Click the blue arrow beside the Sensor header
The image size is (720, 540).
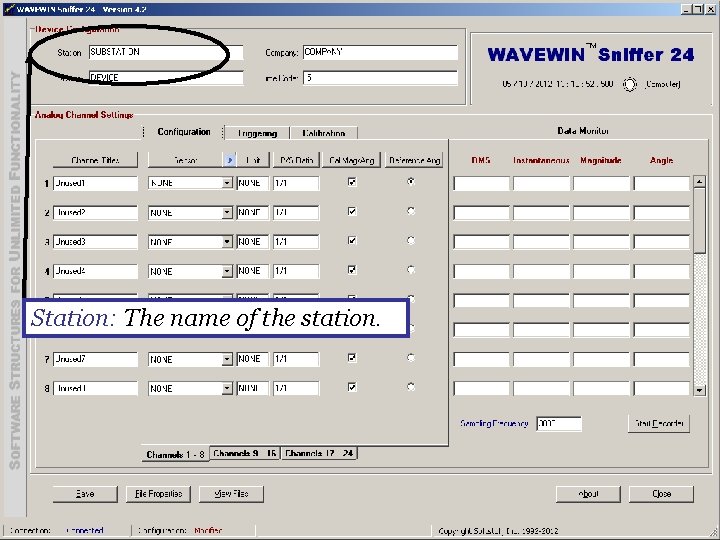230,160
